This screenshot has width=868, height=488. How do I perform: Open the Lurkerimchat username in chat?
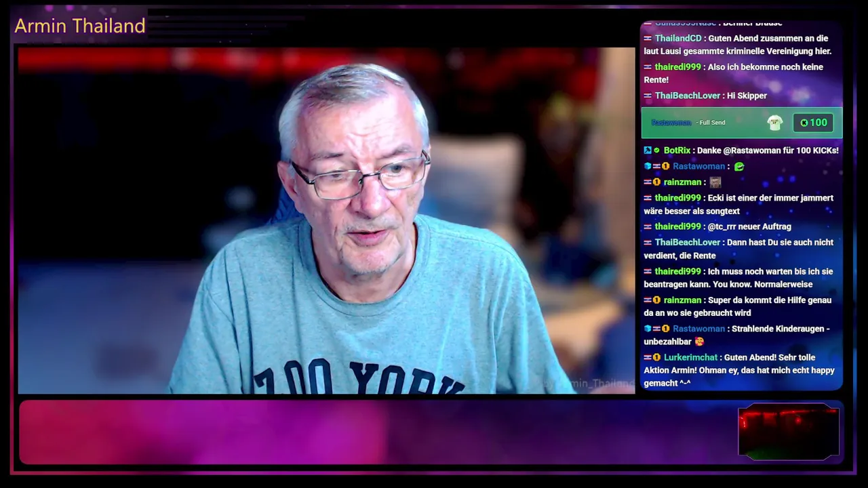click(690, 357)
